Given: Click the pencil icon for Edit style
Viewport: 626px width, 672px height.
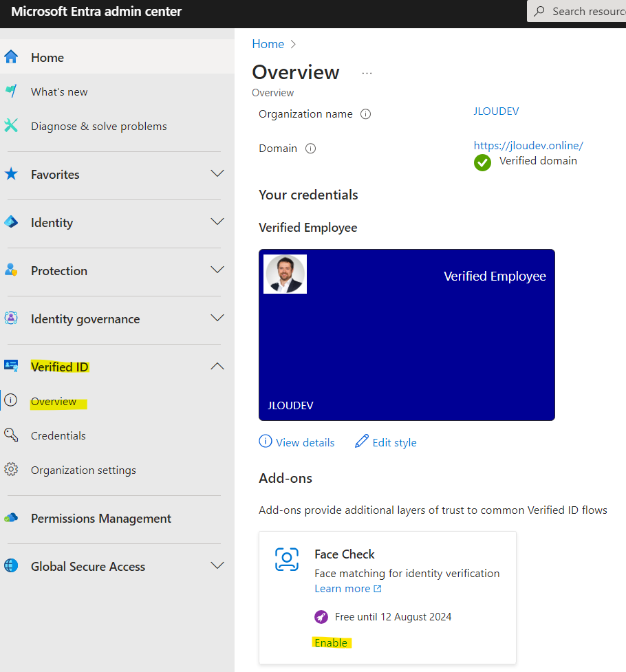Looking at the screenshot, I should (362, 441).
